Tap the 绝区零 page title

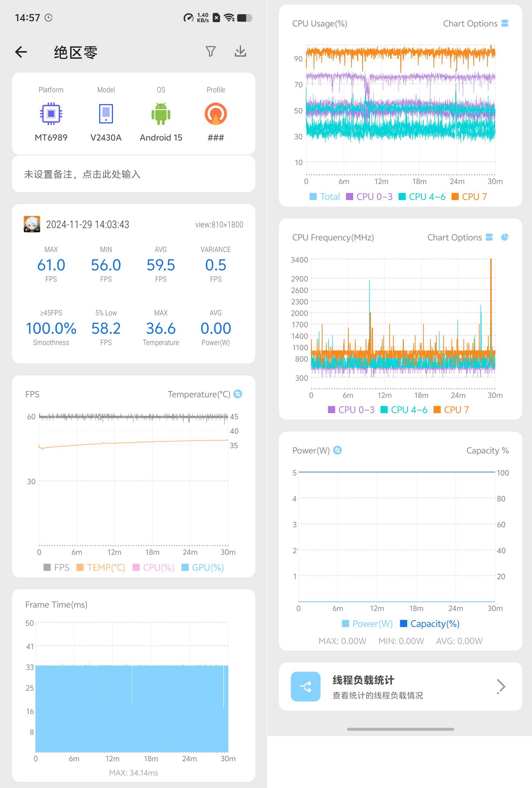point(76,52)
